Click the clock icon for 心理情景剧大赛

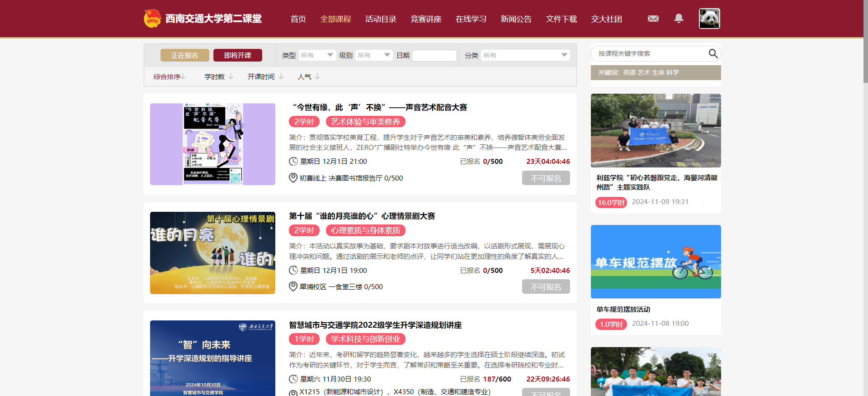[293, 270]
